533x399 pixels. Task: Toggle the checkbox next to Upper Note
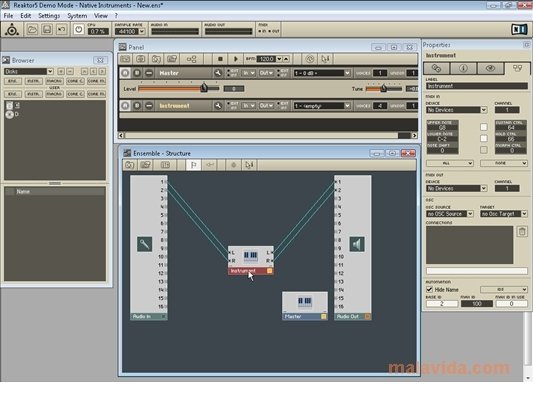point(484,127)
